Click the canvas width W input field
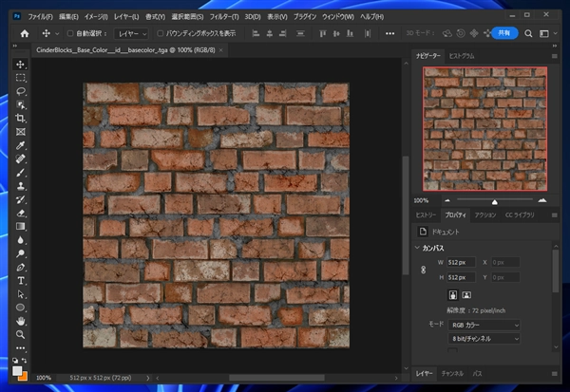The width and height of the screenshot is (570, 392). click(459, 262)
